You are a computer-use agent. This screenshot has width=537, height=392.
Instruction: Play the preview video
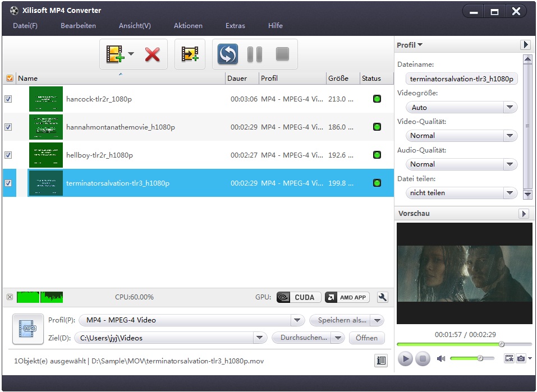coord(406,359)
